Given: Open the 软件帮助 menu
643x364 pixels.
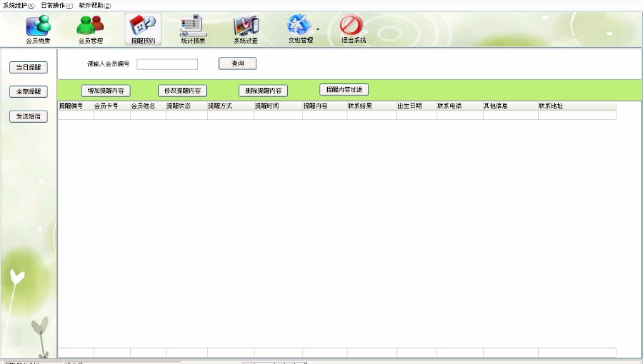Looking at the screenshot, I should 95,5.
